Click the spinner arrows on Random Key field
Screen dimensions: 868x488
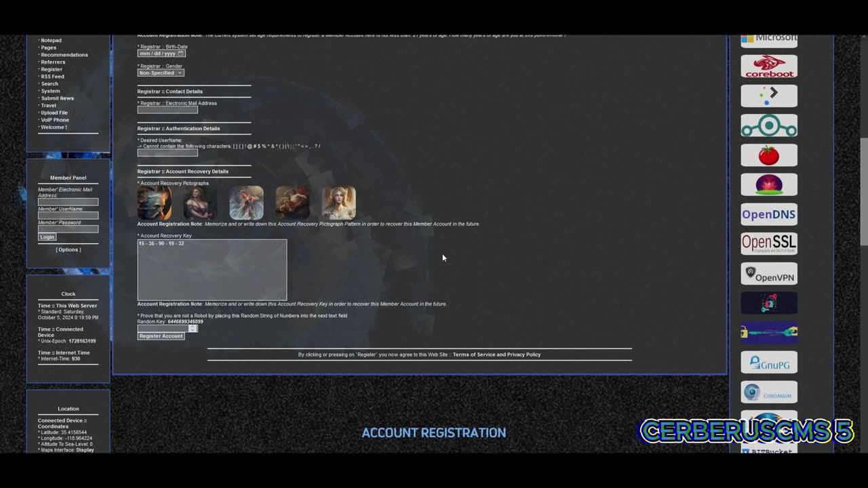[193, 328]
